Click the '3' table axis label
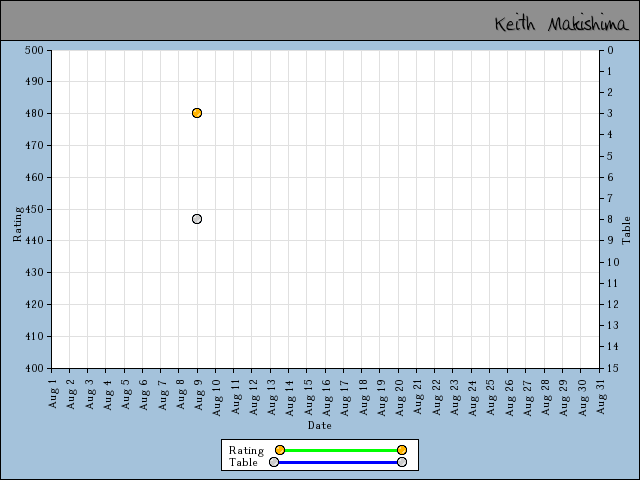 coord(610,113)
